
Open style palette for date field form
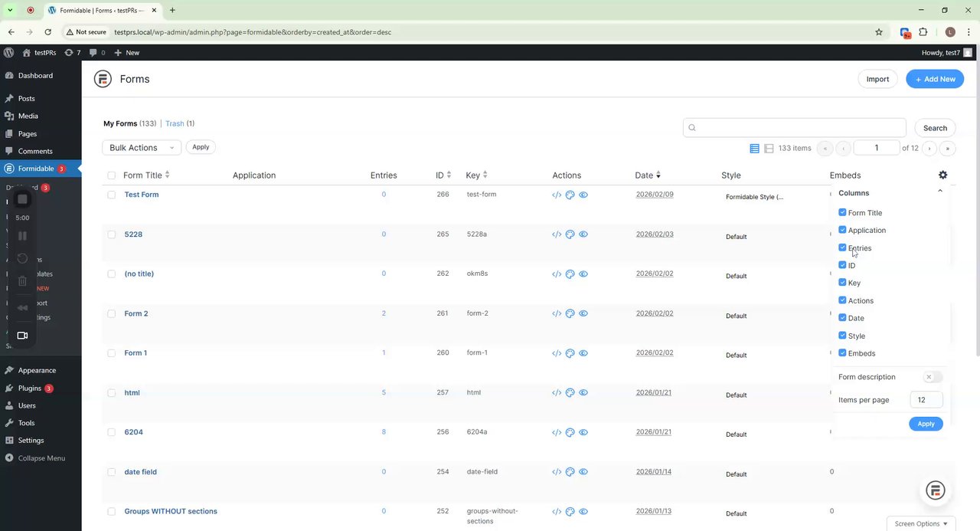[x=570, y=472]
